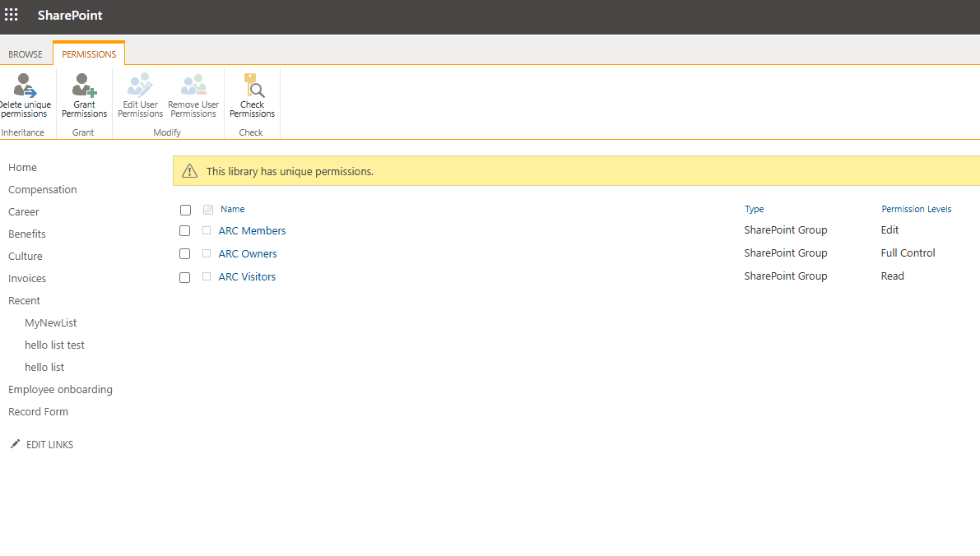This screenshot has height=556, width=980.
Task: Click the Check Permissions key icon
Action: (252, 86)
